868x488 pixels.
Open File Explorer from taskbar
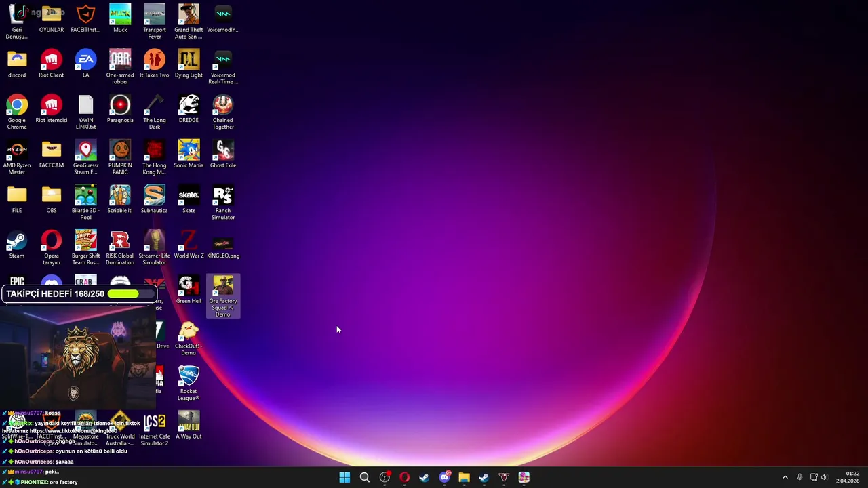tap(464, 477)
